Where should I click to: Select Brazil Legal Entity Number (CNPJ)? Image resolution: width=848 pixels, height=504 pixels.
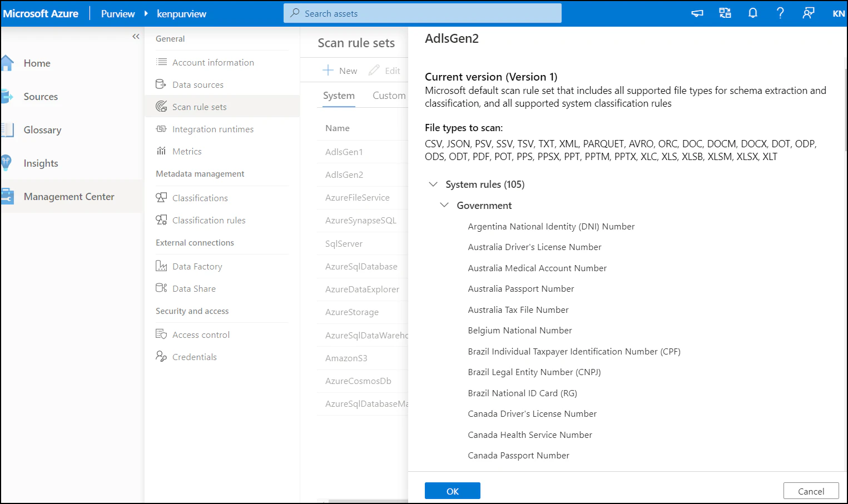pyautogui.click(x=534, y=372)
